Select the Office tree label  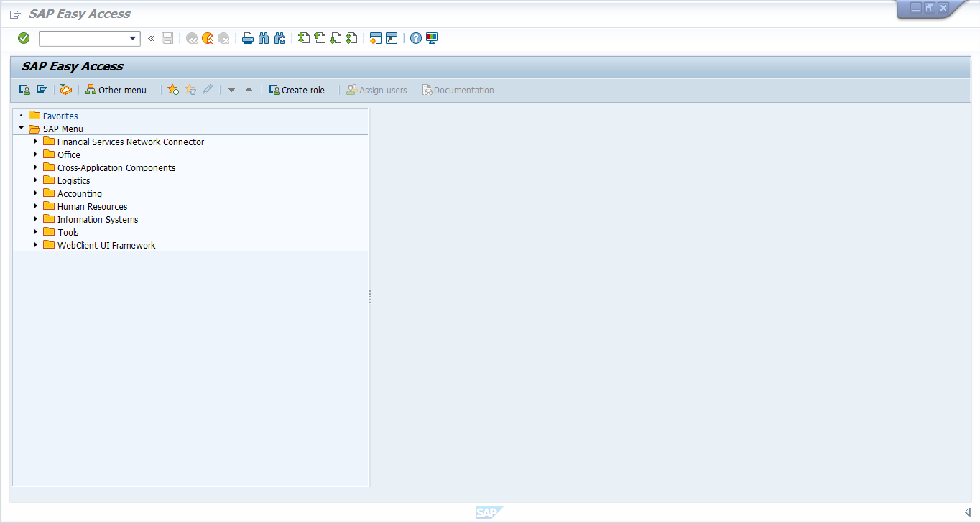69,154
